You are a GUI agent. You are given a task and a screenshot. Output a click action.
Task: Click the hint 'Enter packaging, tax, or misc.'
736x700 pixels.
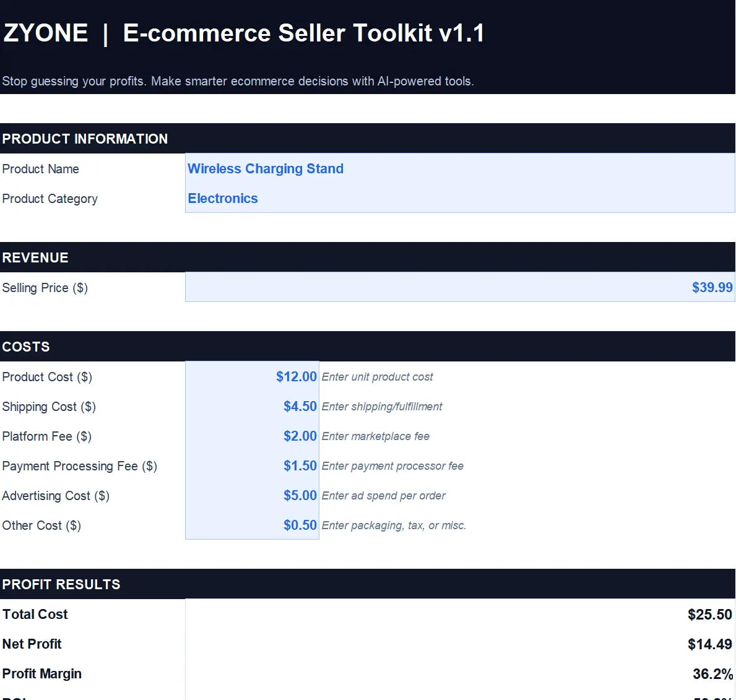394,525
